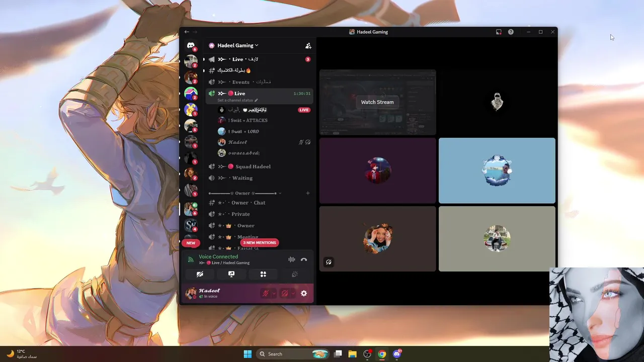The width and height of the screenshot is (644, 362).
Task: Open the Owner Chat text channel
Action: [259, 203]
